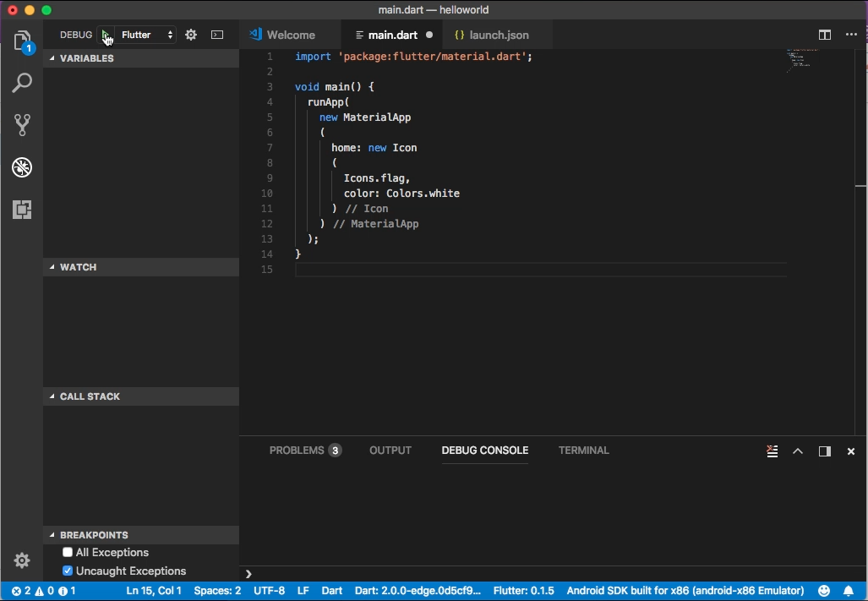Split the editor
The width and height of the screenshot is (868, 601).
(x=825, y=35)
